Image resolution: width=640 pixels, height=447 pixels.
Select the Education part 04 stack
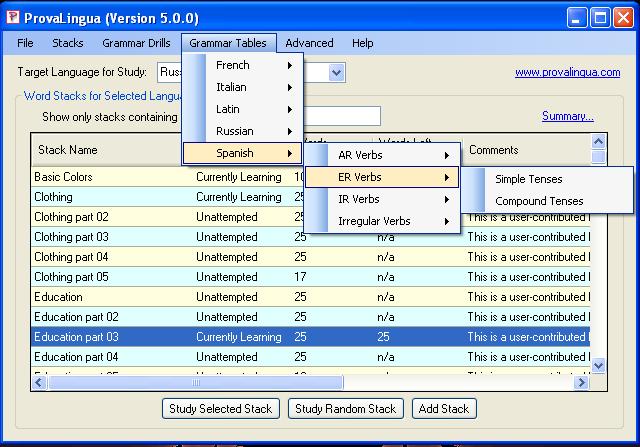tap(310, 357)
